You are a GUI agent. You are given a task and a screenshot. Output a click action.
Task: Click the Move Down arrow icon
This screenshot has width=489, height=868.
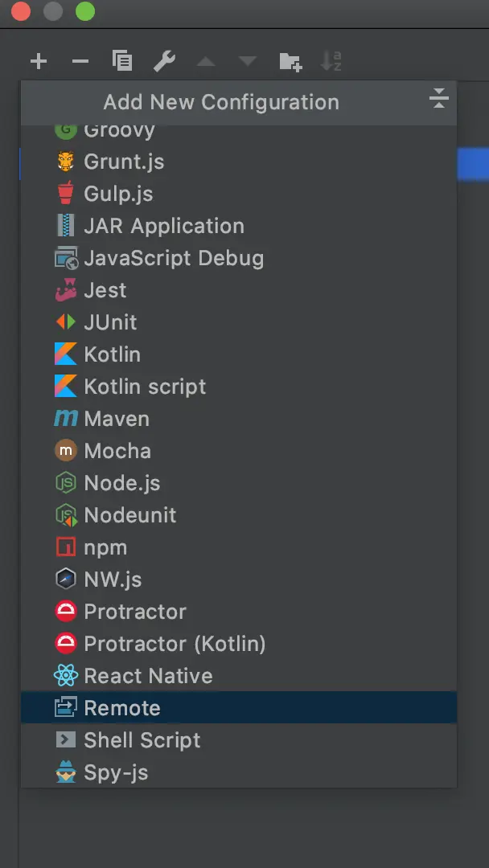[x=248, y=61]
